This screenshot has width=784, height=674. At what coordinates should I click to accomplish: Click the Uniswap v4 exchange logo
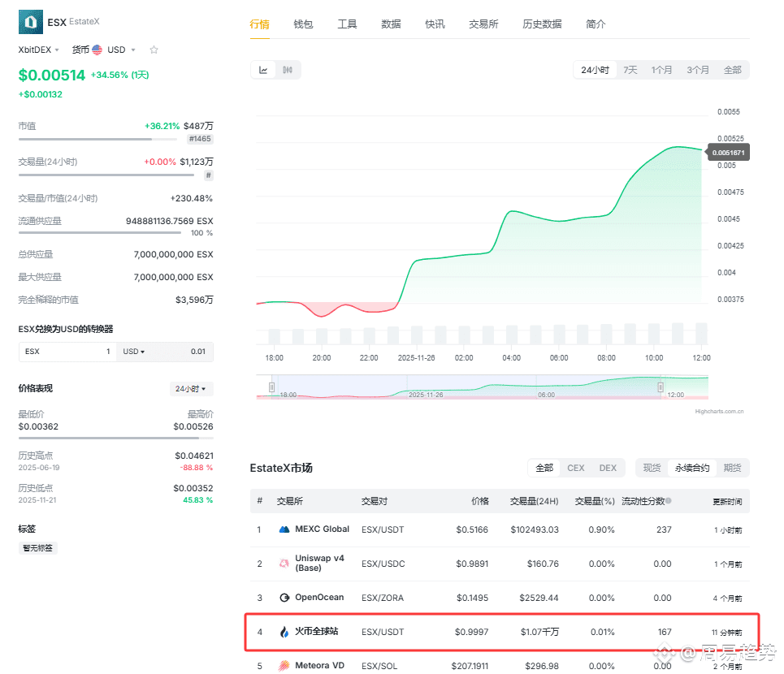click(284, 564)
